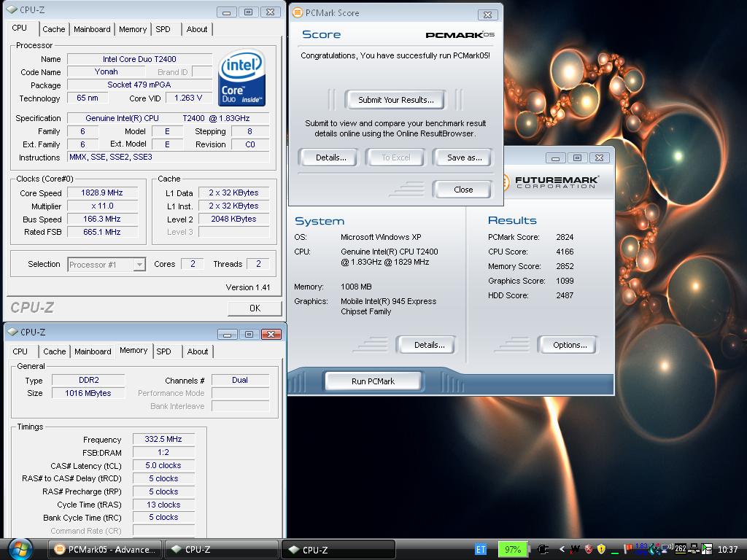Image resolution: width=747 pixels, height=560 pixels.
Task: Click the power plug tray icon
Action: point(543,550)
